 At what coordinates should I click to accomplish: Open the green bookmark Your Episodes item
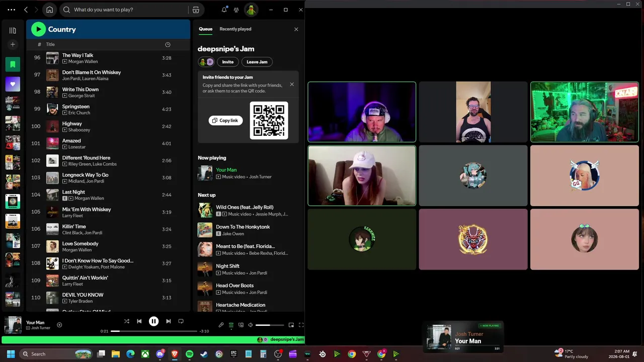pyautogui.click(x=13, y=64)
